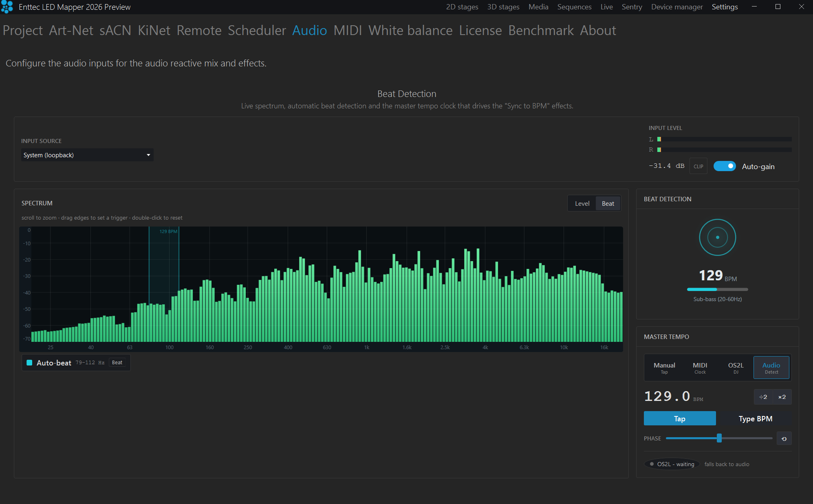The image size is (813, 504).
Task: Select MIDI Clock tempo source
Action: pyautogui.click(x=700, y=368)
